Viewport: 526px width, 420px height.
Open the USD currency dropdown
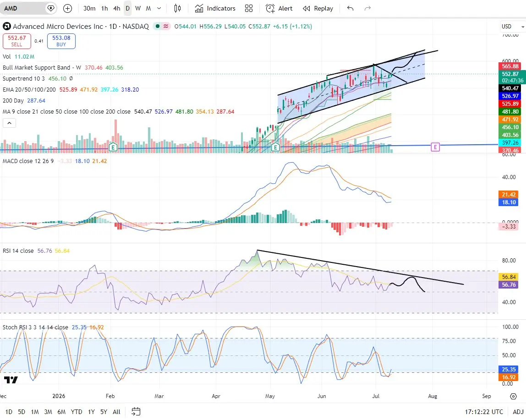pos(513,27)
